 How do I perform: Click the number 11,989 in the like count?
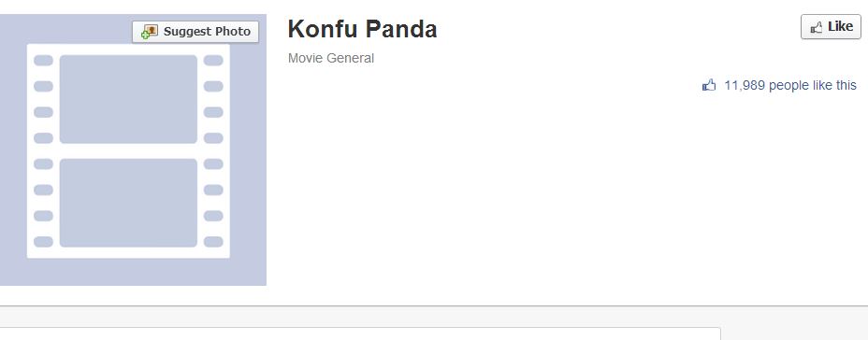pos(745,85)
